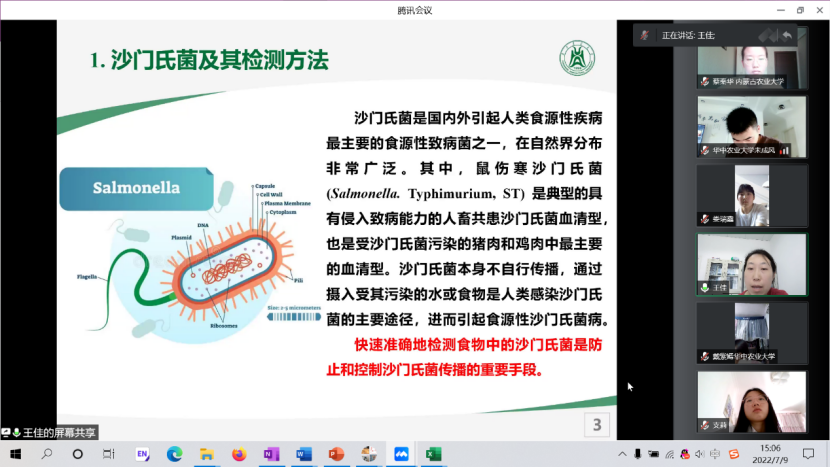Open Microsoft Edge from taskbar
Viewport: 830px width, 468px height.
click(x=174, y=454)
